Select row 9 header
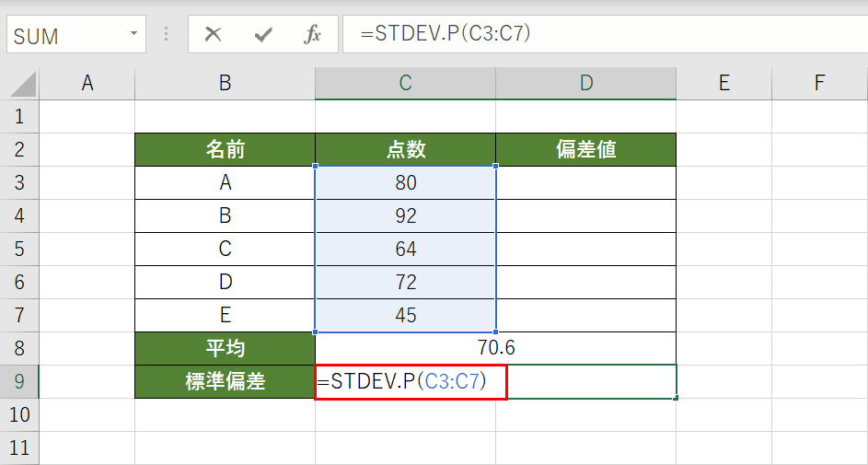This screenshot has width=868, height=465. (x=20, y=381)
